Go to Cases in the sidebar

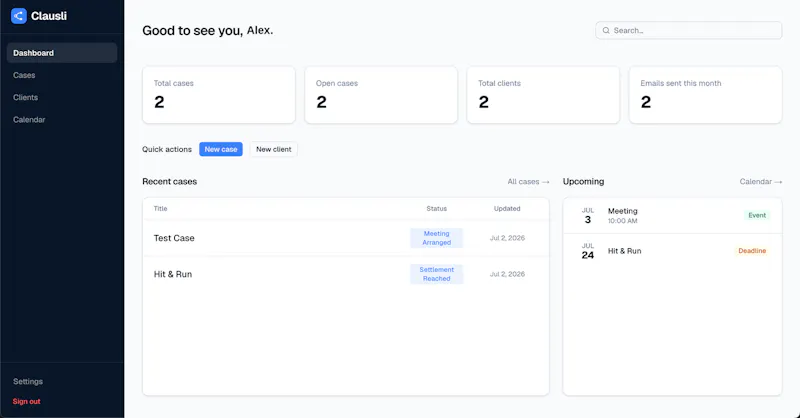tap(24, 75)
